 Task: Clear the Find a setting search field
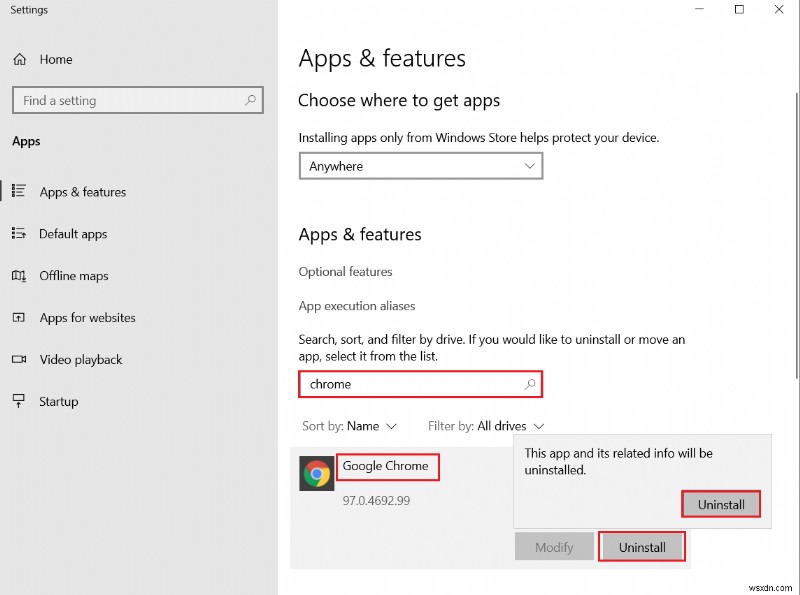click(130, 100)
